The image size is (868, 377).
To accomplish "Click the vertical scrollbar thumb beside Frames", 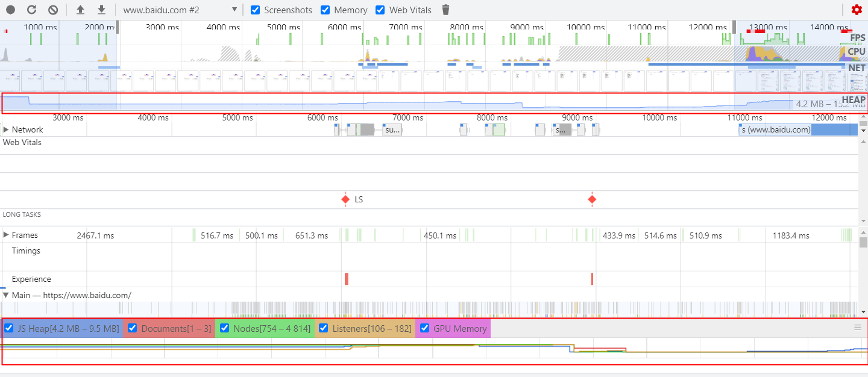I will [x=863, y=243].
